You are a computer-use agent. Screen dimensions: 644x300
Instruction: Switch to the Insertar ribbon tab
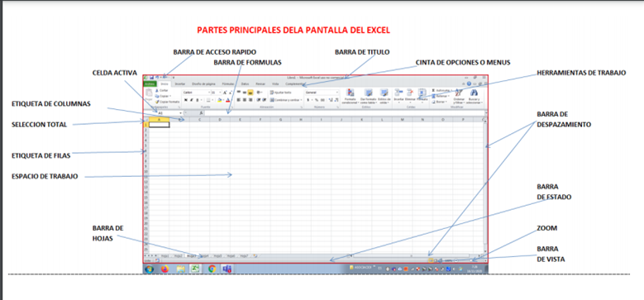point(180,84)
